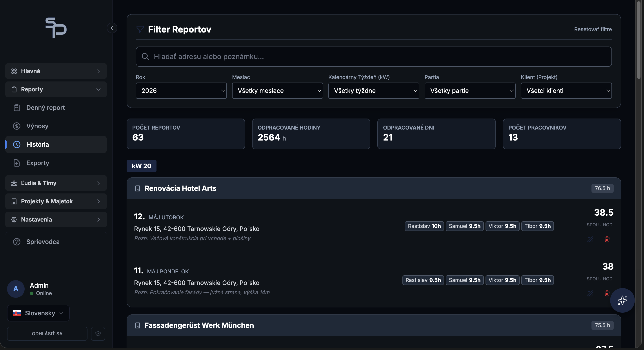
Task: Click the funnel icon beside Filter Reportov
Action: [x=140, y=29]
